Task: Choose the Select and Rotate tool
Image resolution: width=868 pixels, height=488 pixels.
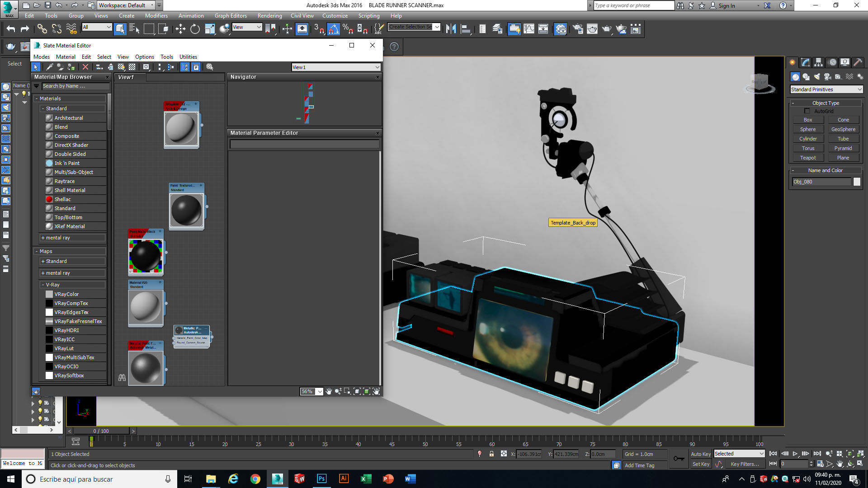Action: tap(195, 29)
